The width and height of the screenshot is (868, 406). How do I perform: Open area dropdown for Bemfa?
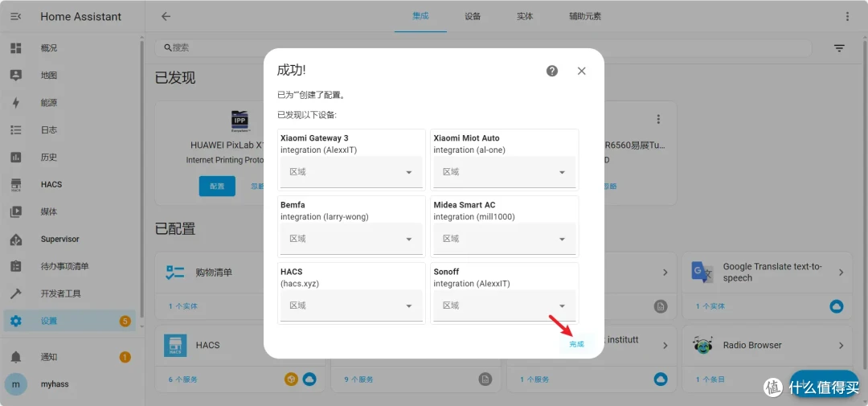(x=351, y=239)
